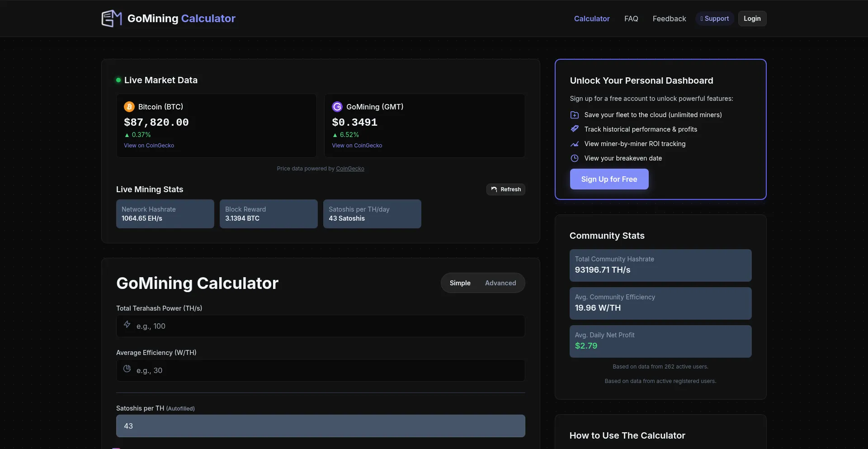Click the GoMining GMT coin icon
This screenshot has width=868, height=449.
point(338,106)
